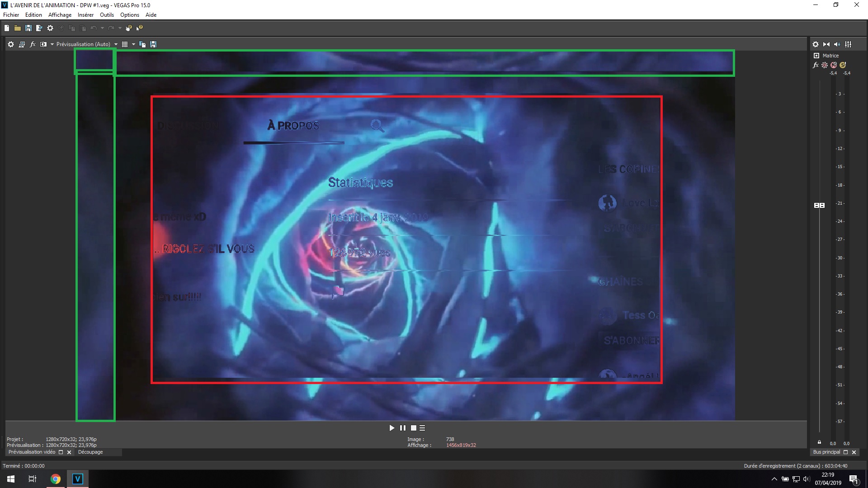Click the dim output speaker icon
This screenshot has height=488, width=868.
(837, 44)
